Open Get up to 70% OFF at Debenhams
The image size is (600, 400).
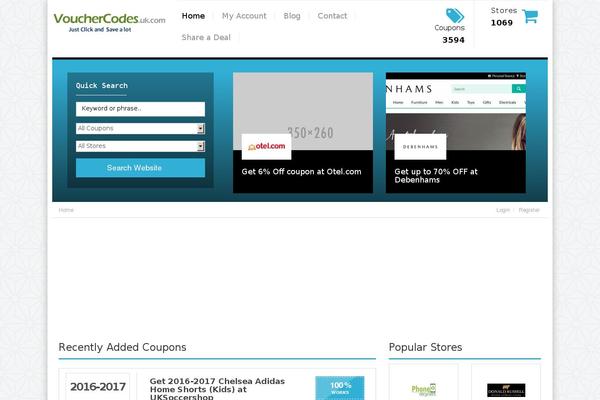436,176
